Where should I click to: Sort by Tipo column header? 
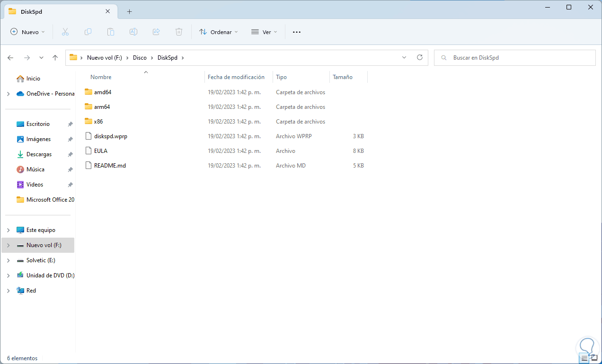tap(281, 77)
